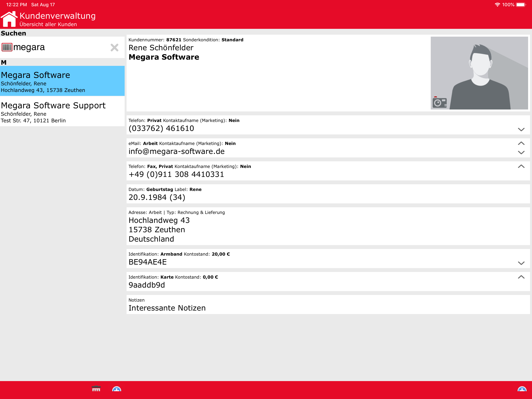This screenshot has height=399, width=532.
Task: Tap the Sat Aug 17 date
Action: (x=43, y=4)
